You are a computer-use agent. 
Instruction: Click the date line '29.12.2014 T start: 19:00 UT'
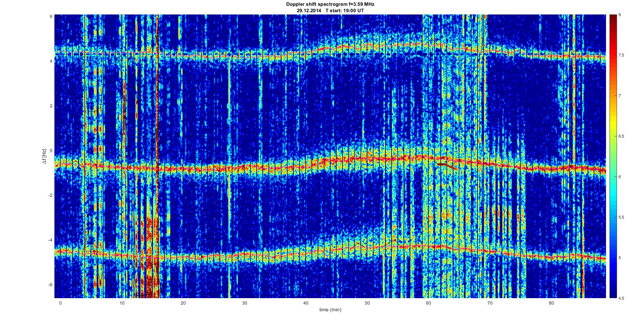[x=330, y=10]
